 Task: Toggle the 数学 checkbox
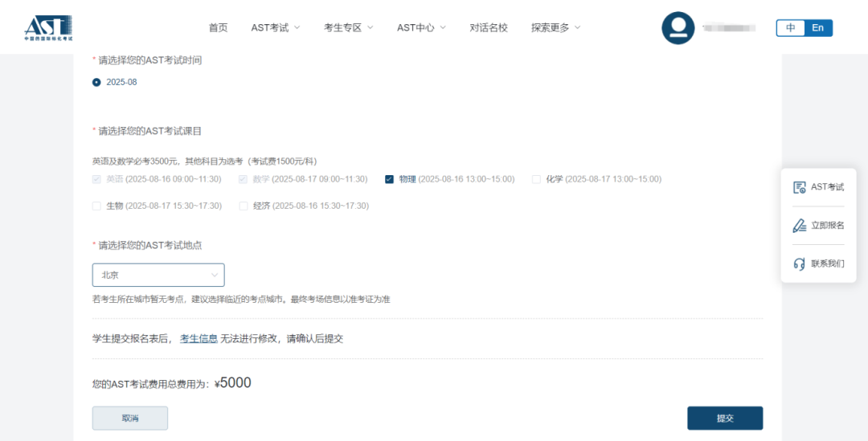tap(243, 179)
